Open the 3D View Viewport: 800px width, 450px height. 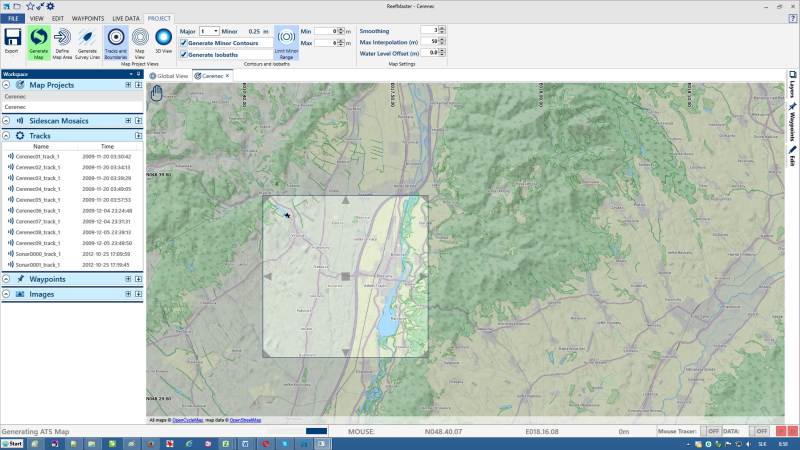click(163, 37)
